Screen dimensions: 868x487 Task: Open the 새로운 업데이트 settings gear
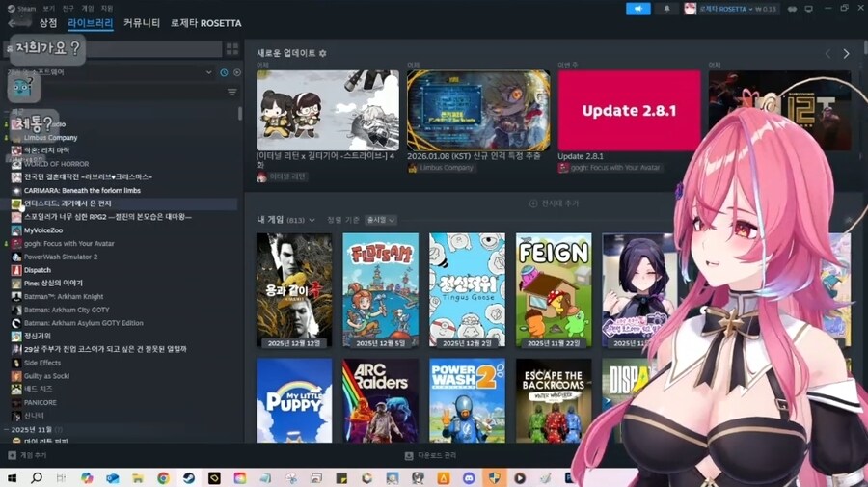click(323, 53)
